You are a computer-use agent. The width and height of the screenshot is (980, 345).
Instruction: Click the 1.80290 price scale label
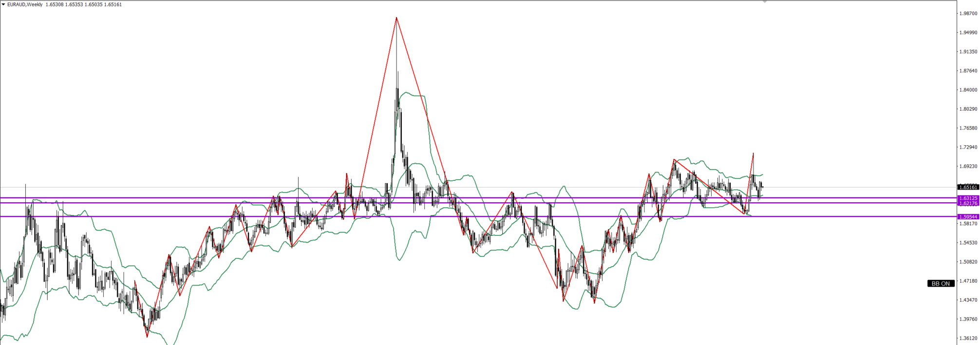968,109
